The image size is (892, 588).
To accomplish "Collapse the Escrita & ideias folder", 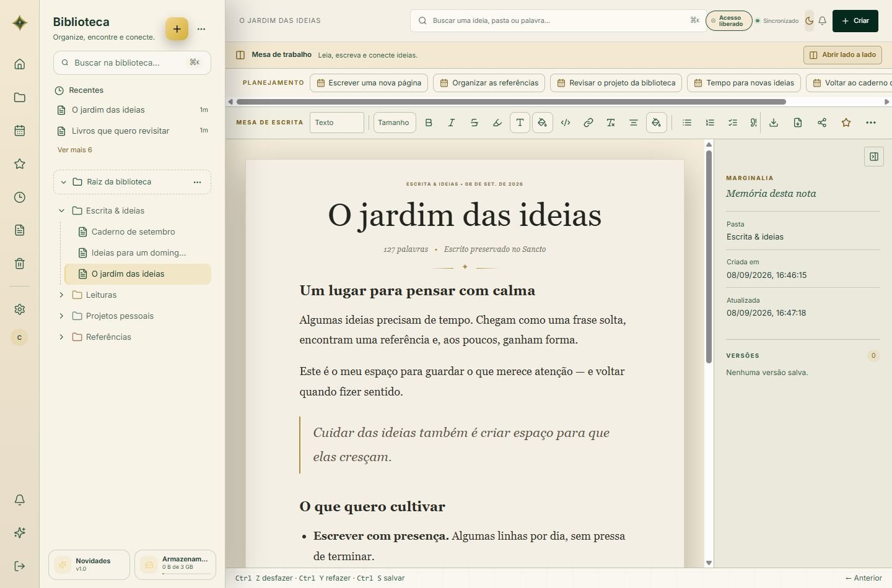I will [x=61, y=210].
